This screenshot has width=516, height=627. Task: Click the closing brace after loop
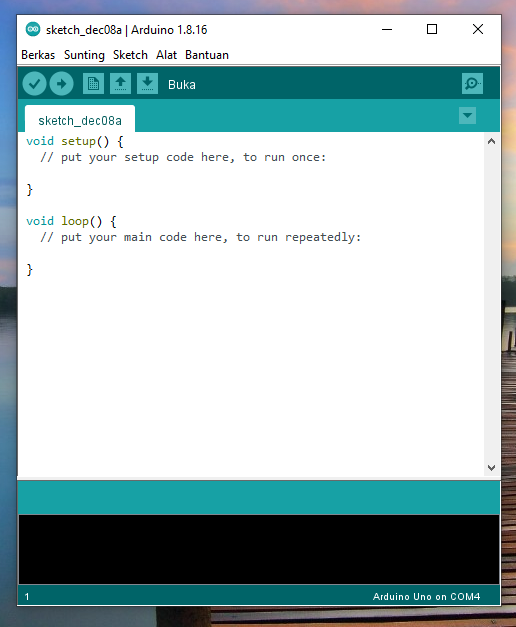[x=30, y=269]
